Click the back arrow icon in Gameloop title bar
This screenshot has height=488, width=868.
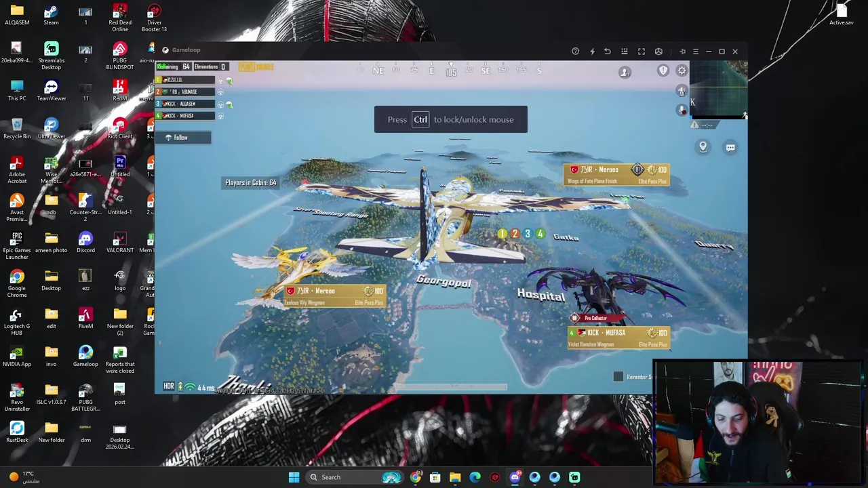pos(608,52)
